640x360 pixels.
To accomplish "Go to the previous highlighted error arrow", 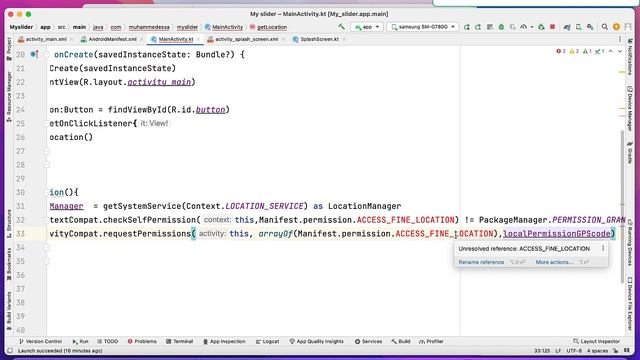I will pyautogui.click(x=611, y=51).
